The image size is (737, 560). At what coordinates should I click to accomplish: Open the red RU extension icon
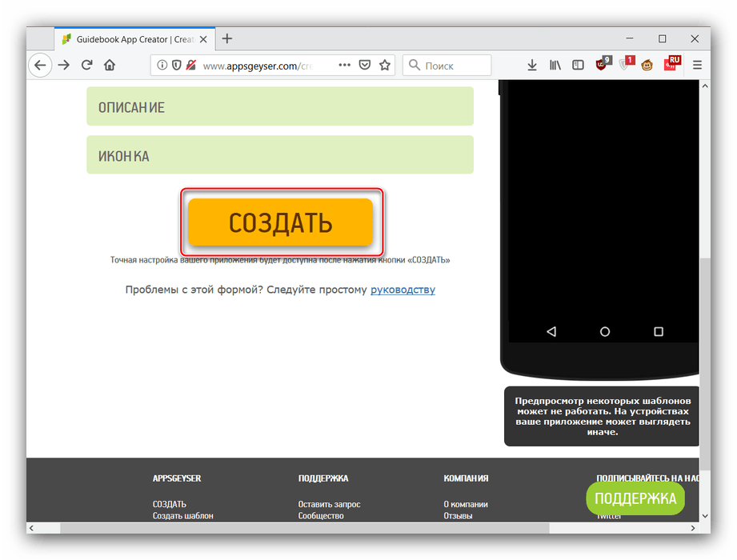672,63
